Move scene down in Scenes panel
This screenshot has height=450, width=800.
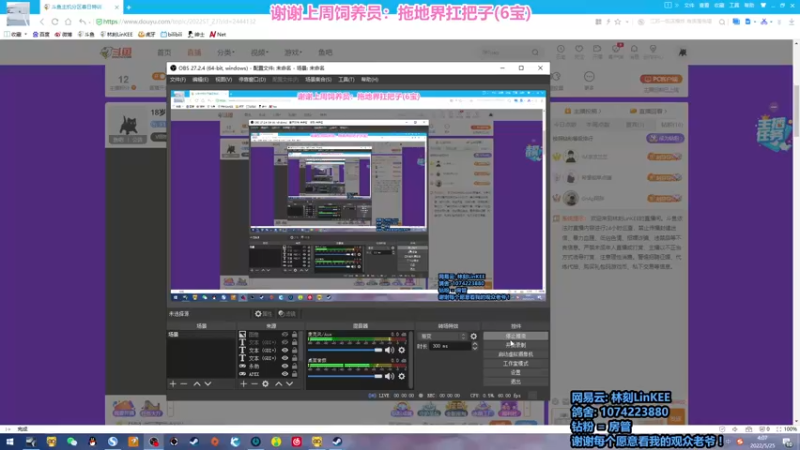point(208,384)
